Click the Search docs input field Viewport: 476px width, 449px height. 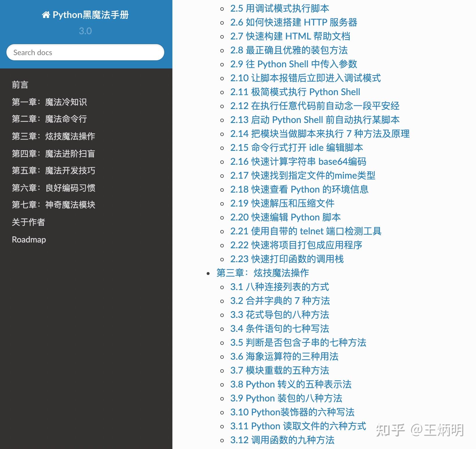[85, 52]
